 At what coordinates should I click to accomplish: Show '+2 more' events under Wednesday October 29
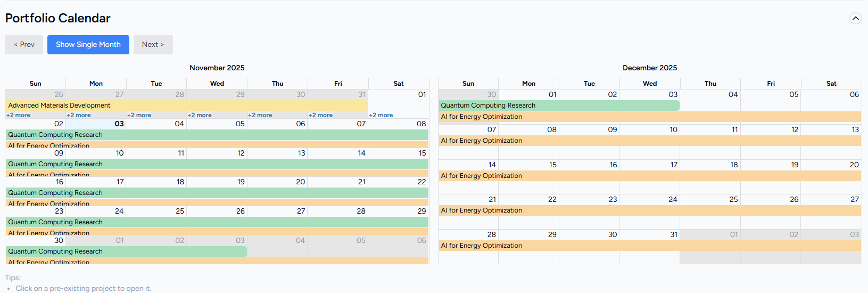pos(200,115)
